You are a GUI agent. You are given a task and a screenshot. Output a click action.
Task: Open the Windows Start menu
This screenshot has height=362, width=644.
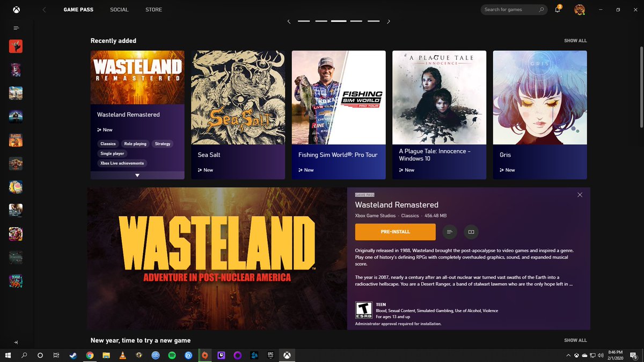click(x=8, y=355)
